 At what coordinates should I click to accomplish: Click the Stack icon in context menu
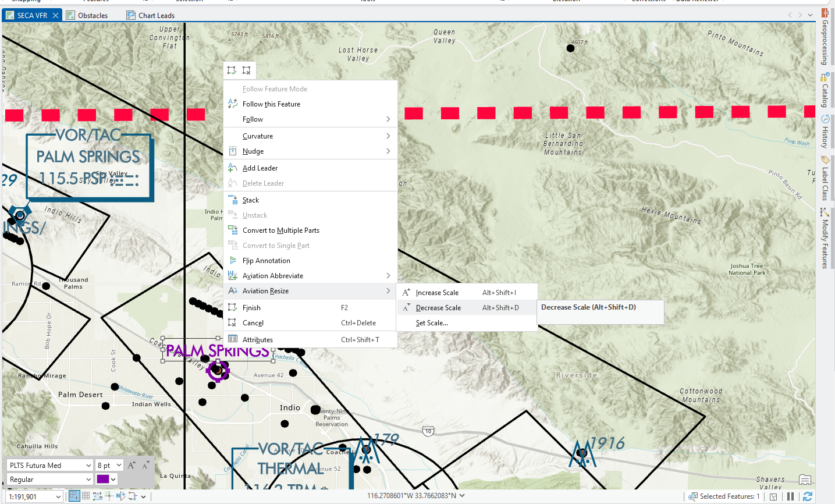point(233,200)
